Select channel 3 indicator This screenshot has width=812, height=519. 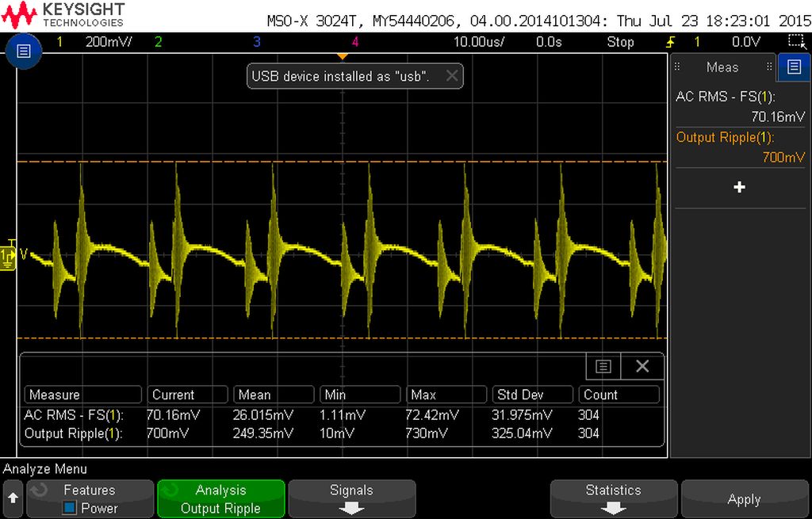pos(256,42)
